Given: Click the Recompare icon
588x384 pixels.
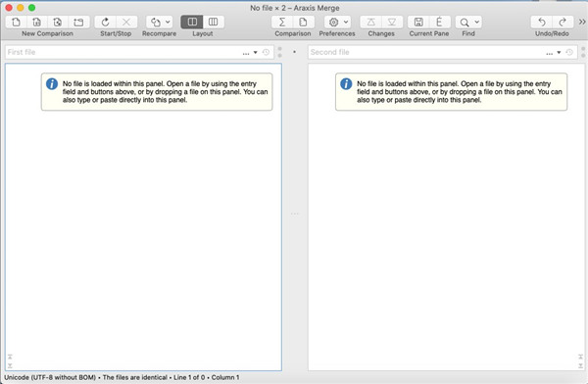Looking at the screenshot, I should 155,23.
